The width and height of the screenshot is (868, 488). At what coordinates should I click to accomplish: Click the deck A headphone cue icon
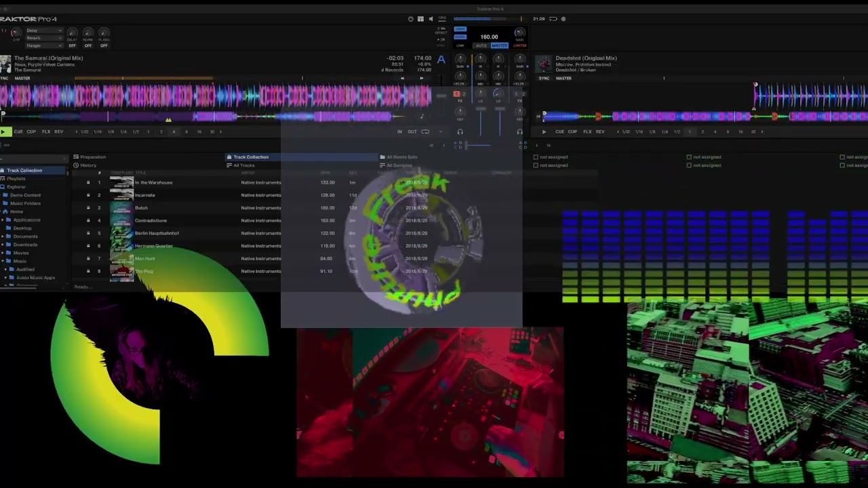coord(460,131)
